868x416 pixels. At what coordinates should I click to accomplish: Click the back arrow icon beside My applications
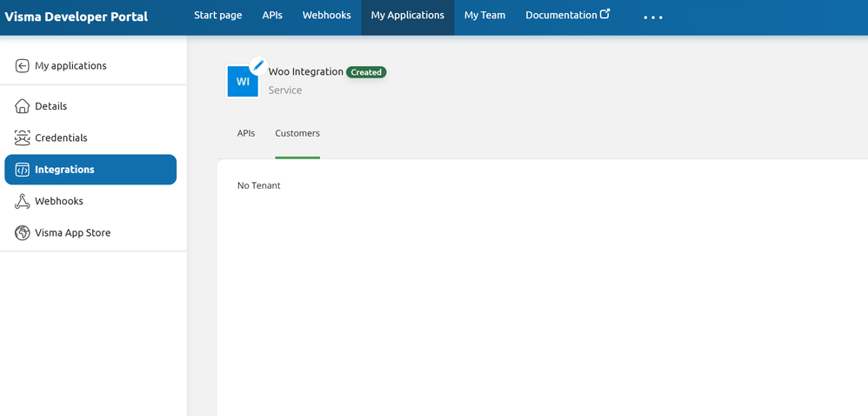point(22,66)
